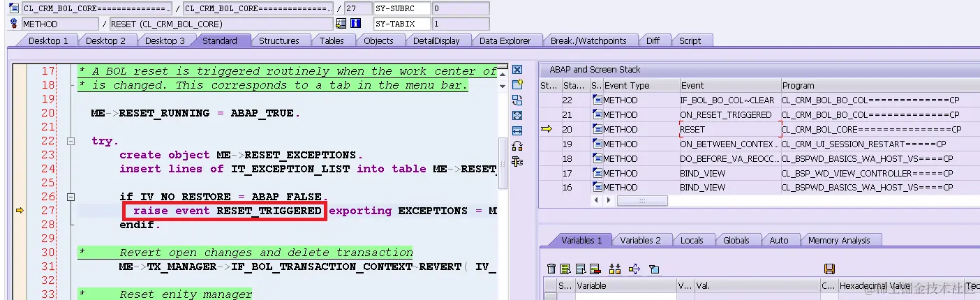Click the delete trash icon in Variables toolbar
The height and width of the screenshot is (300, 980).
pyautogui.click(x=551, y=269)
